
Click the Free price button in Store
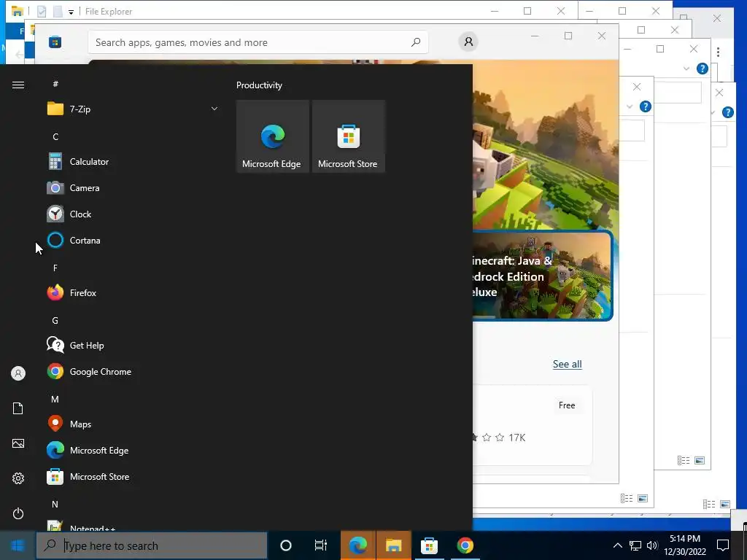coord(567,405)
